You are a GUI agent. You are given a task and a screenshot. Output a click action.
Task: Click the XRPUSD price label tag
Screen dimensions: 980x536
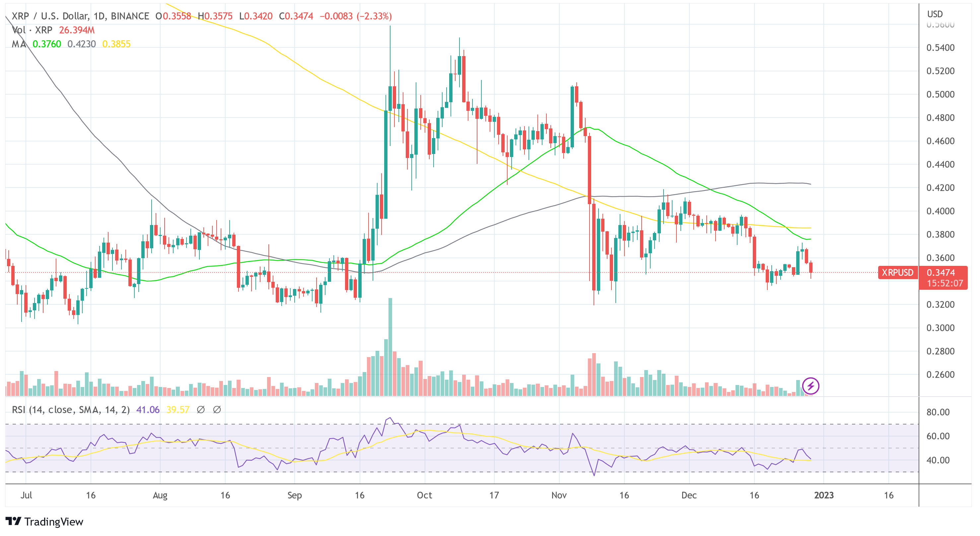click(x=897, y=272)
